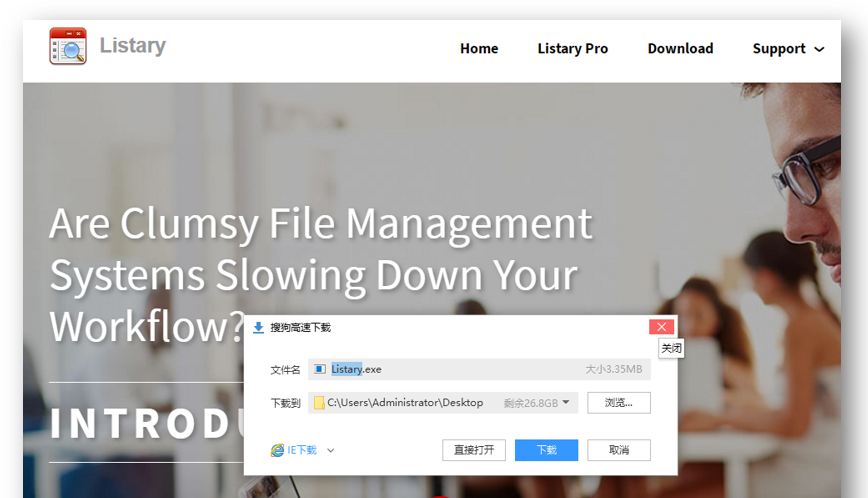Expand the Support dropdown menu

coord(788,49)
